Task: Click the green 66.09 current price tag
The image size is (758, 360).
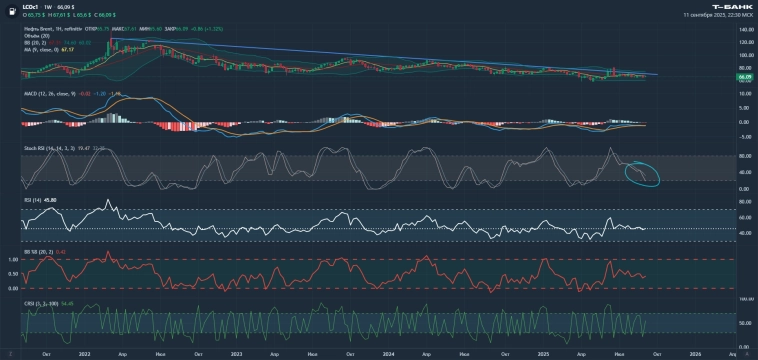Action: [x=744, y=76]
